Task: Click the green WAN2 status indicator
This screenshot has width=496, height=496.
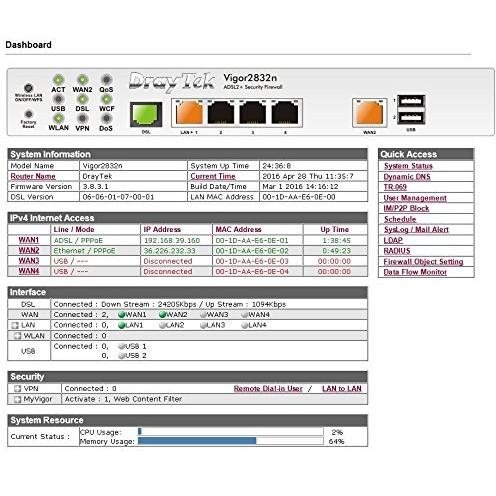Action: pos(163,314)
